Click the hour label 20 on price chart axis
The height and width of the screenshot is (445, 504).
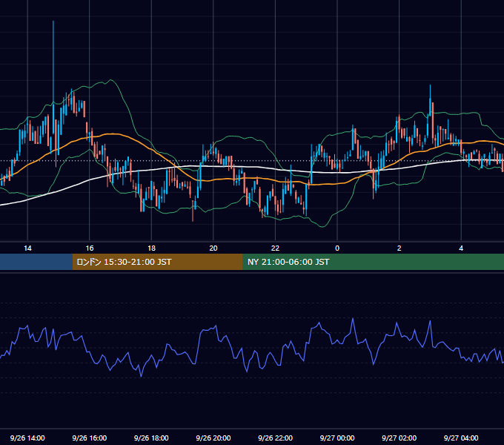[213, 248]
